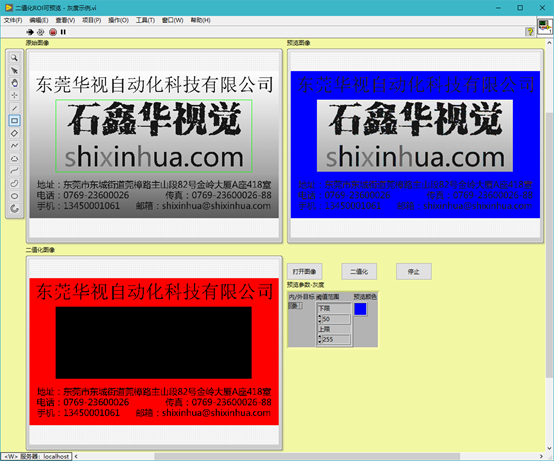Viewport: 554px width, 461px height.
Task: Toggle the 内/外目标 switch
Action: (295, 306)
